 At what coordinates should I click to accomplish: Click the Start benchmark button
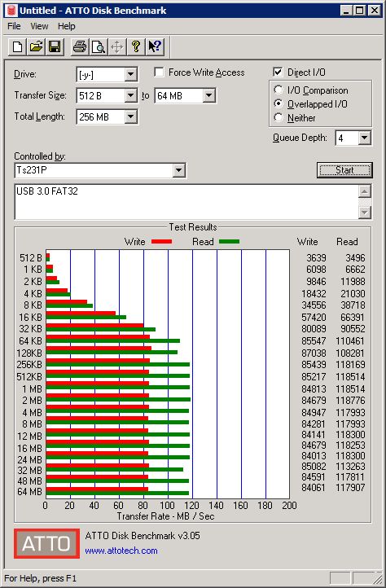point(344,170)
